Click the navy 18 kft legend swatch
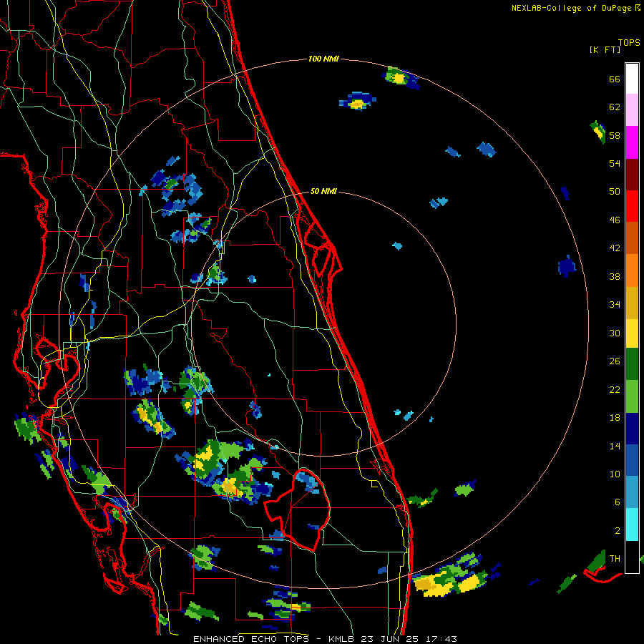 point(632,429)
